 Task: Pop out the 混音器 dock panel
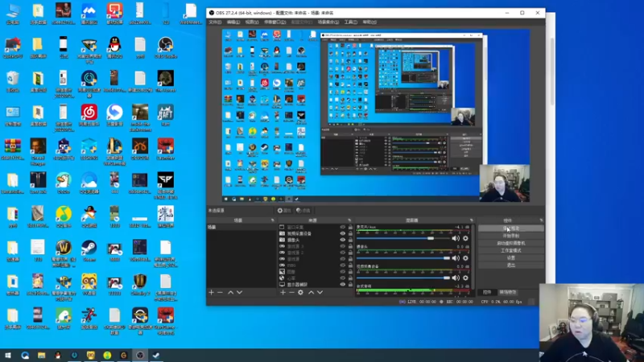point(471,220)
